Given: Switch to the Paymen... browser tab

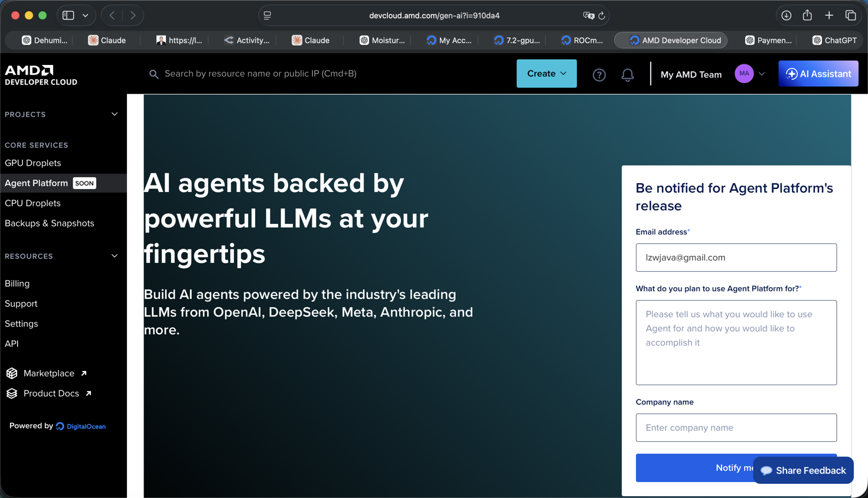Looking at the screenshot, I should coord(768,40).
